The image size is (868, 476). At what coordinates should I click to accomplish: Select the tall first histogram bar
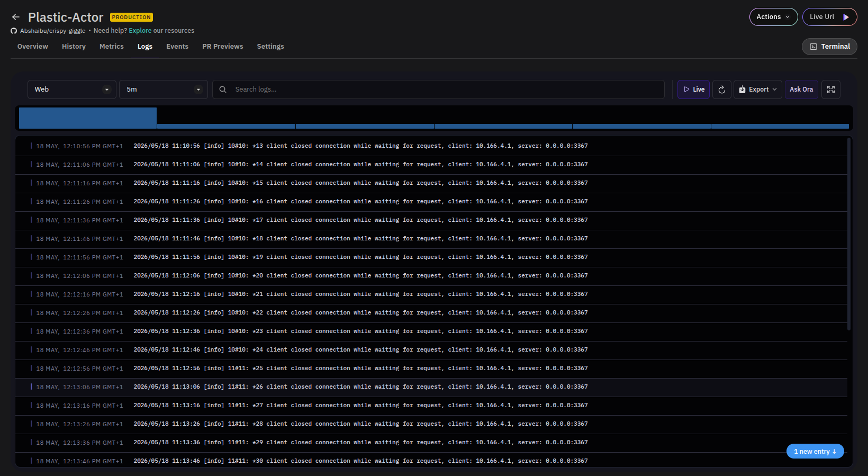88,118
